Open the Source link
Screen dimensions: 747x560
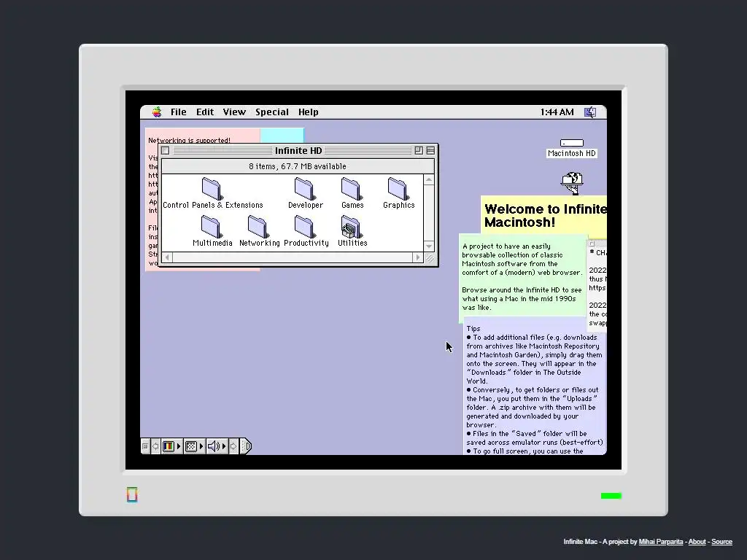(721, 542)
